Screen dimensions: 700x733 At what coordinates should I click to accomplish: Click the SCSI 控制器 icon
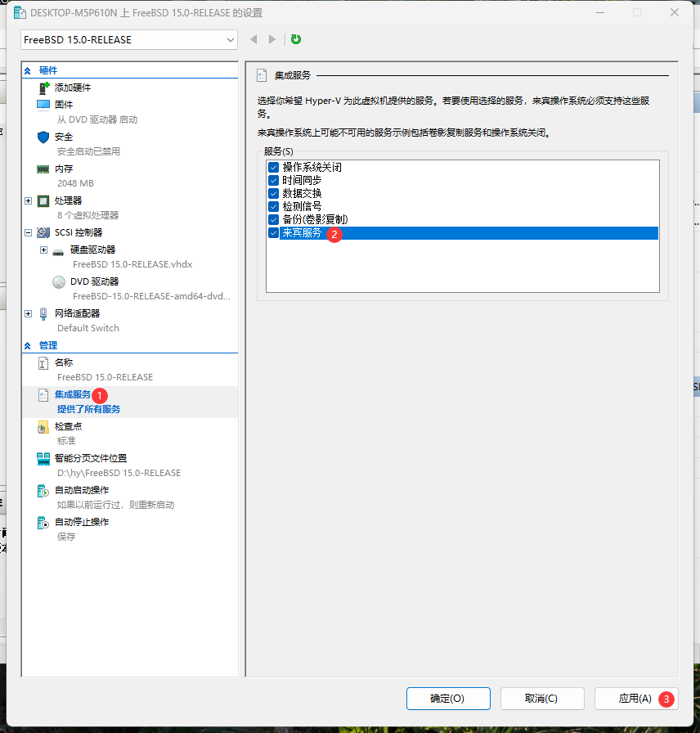pos(43,232)
